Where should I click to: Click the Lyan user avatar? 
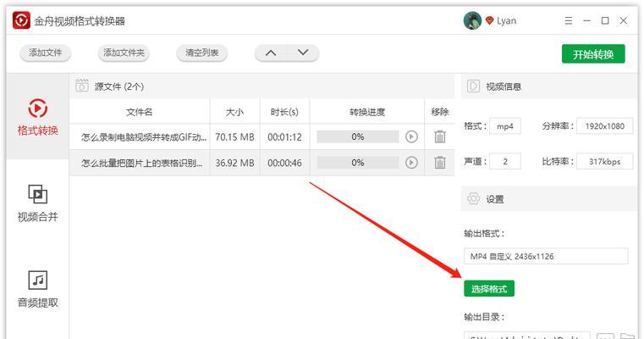[x=472, y=20]
